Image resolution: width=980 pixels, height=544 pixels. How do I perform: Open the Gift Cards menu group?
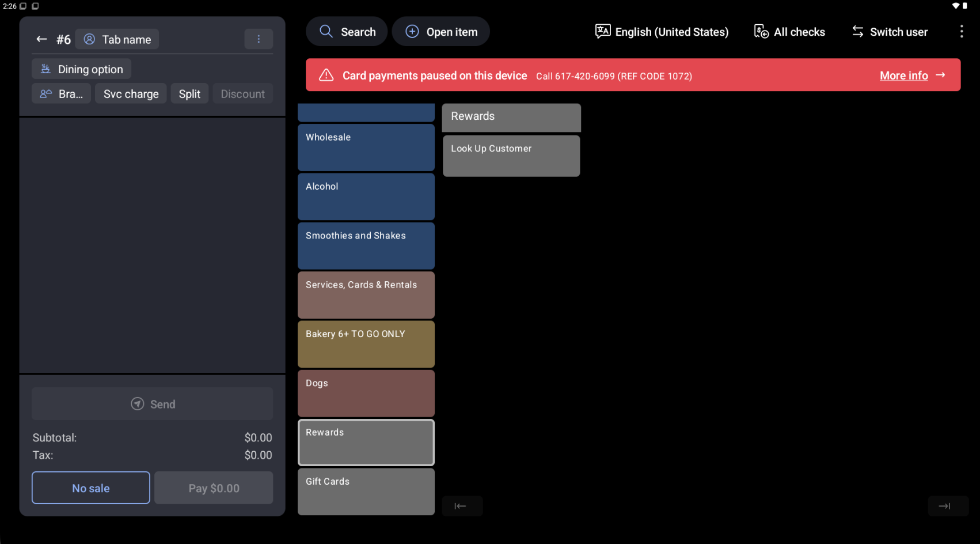point(366,492)
